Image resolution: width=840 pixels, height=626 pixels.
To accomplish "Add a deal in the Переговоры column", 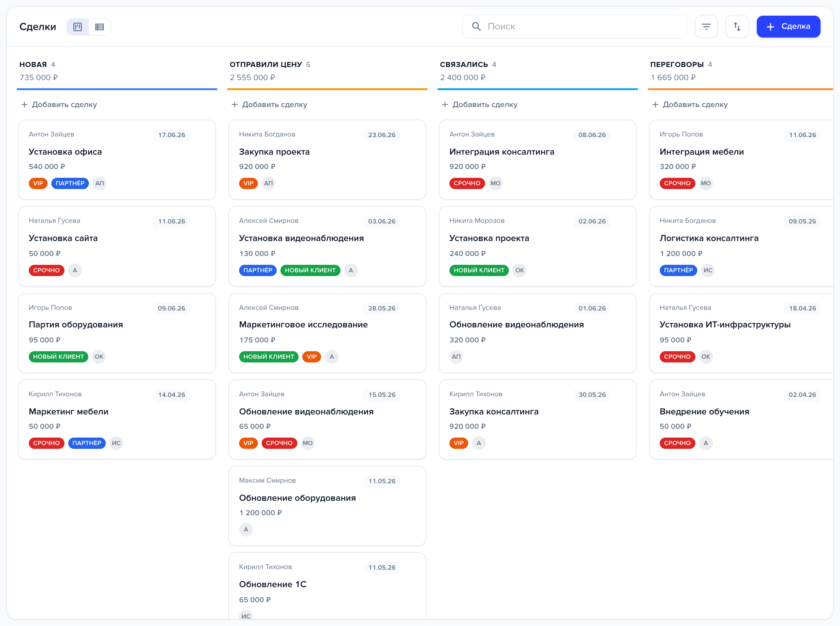I will click(x=690, y=105).
